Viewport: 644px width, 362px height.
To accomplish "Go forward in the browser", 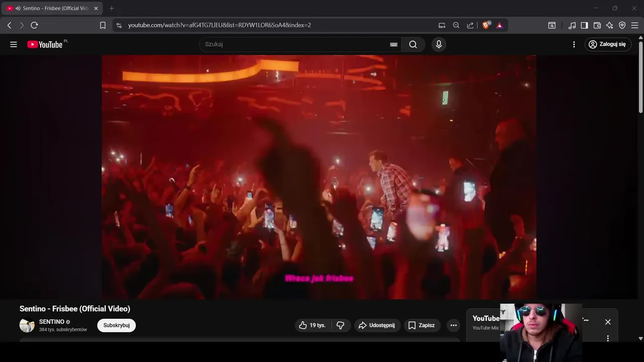I will pyautogui.click(x=22, y=25).
